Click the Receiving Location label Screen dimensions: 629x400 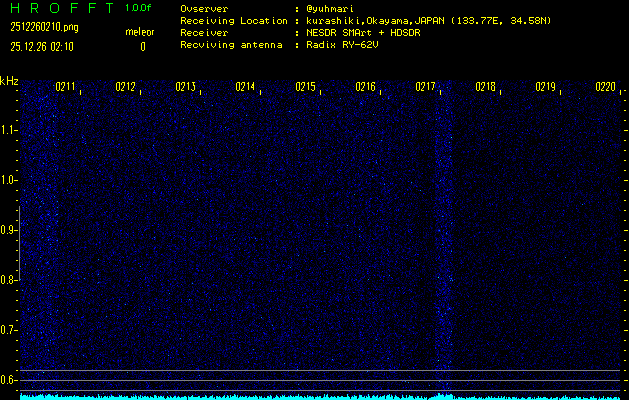click(234, 21)
